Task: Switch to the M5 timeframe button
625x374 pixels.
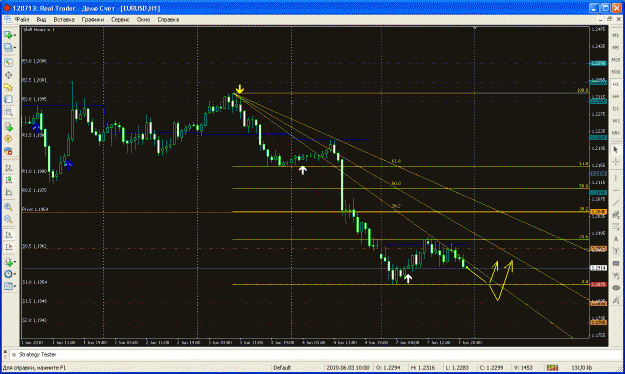Action: click(616, 47)
